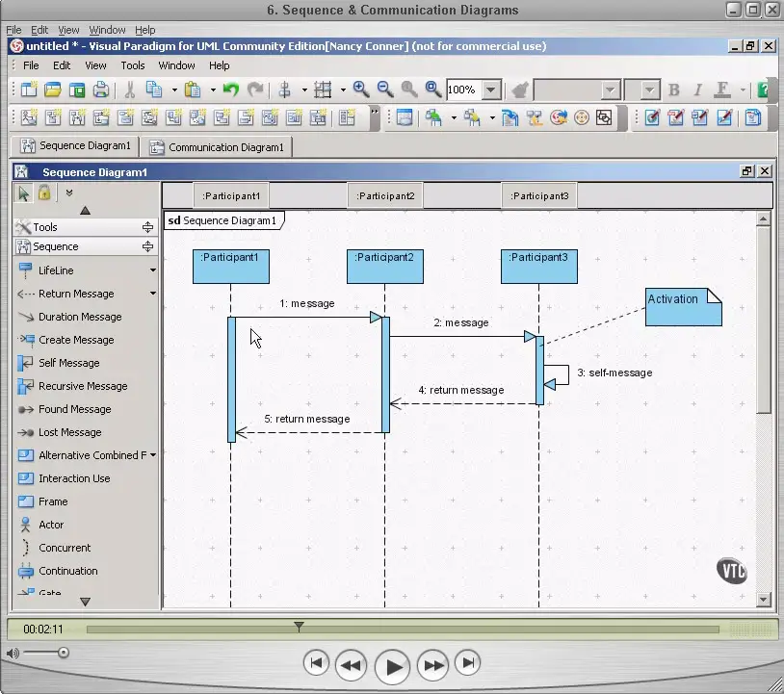Collapse the Tools palette group

click(147, 227)
